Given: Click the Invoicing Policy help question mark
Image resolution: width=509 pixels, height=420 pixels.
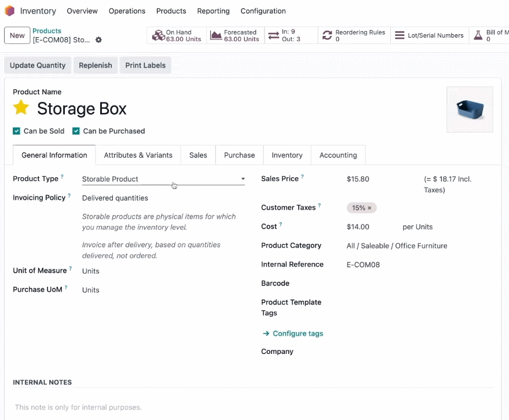Looking at the screenshot, I should pos(69,196).
